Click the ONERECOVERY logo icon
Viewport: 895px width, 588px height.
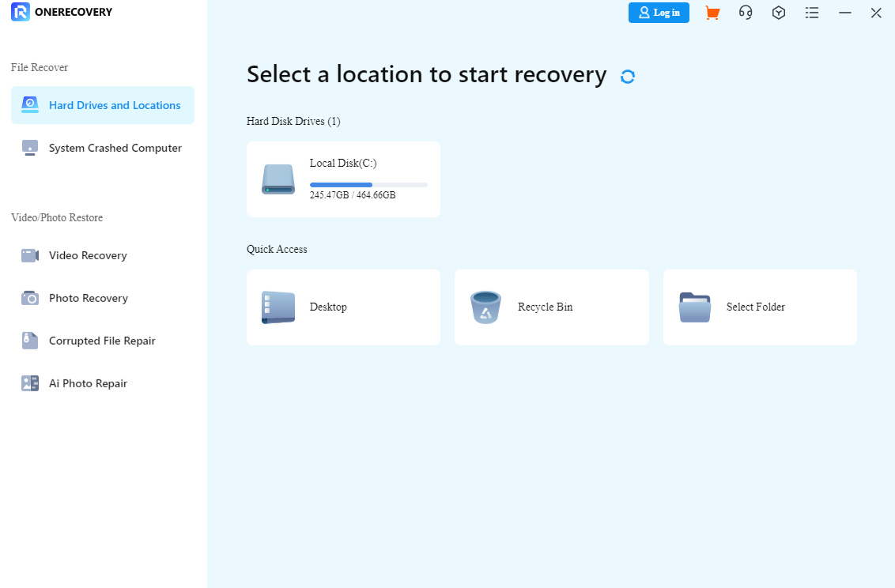[x=19, y=12]
